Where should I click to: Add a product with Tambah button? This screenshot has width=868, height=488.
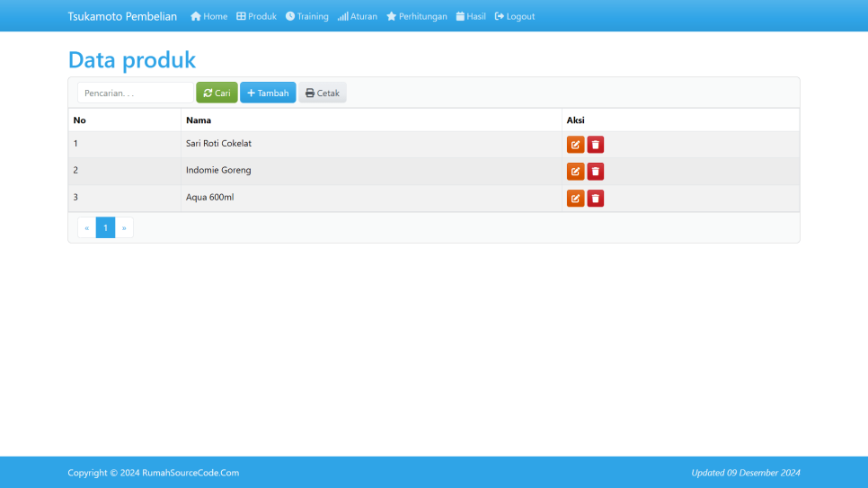tap(268, 93)
